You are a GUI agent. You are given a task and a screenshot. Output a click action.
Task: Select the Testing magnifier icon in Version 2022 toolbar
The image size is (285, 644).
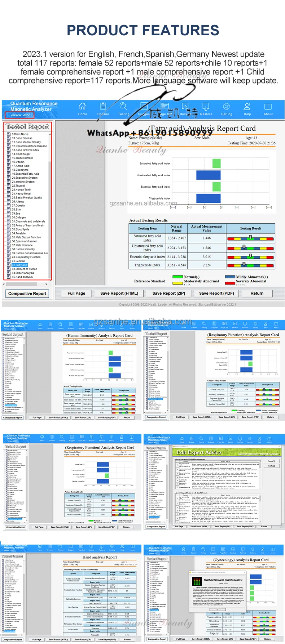point(123,109)
